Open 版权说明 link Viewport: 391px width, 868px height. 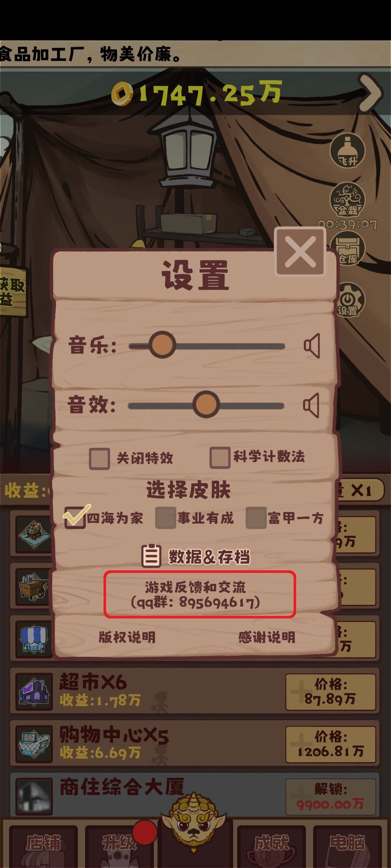(x=127, y=637)
